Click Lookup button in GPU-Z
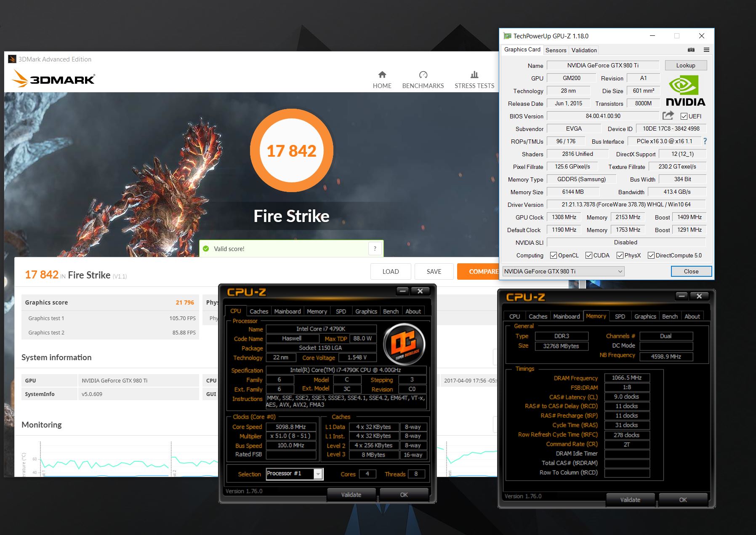Image resolution: width=756 pixels, height=535 pixels. tap(686, 65)
